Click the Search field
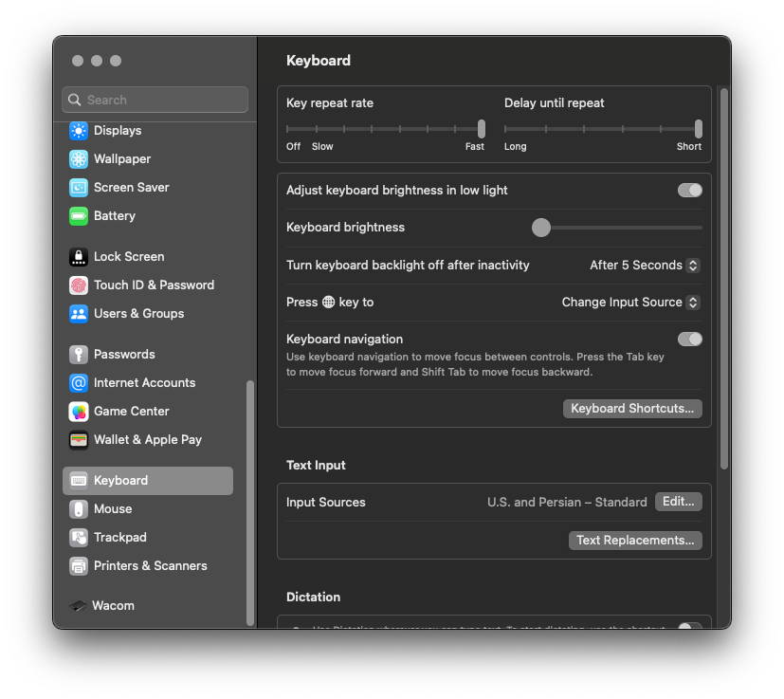This screenshot has width=784, height=699. tap(155, 99)
